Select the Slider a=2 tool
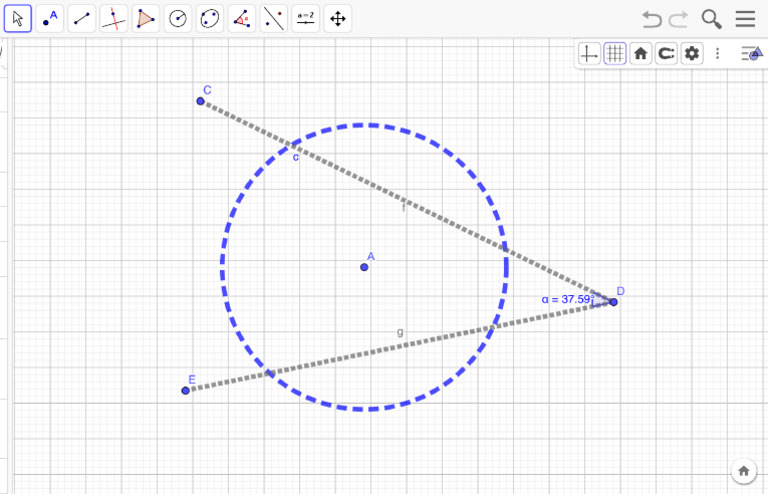Screen dimensions: 768x494 [x=306, y=19]
